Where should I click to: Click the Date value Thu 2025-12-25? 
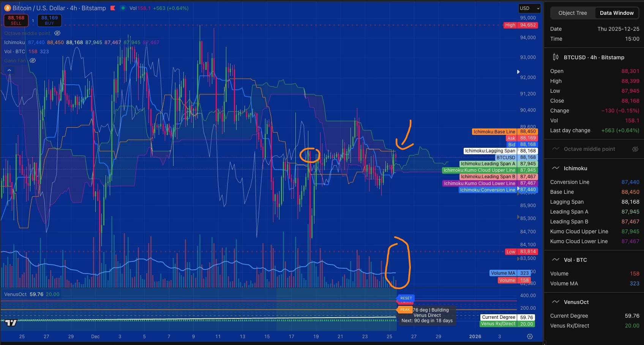618,29
